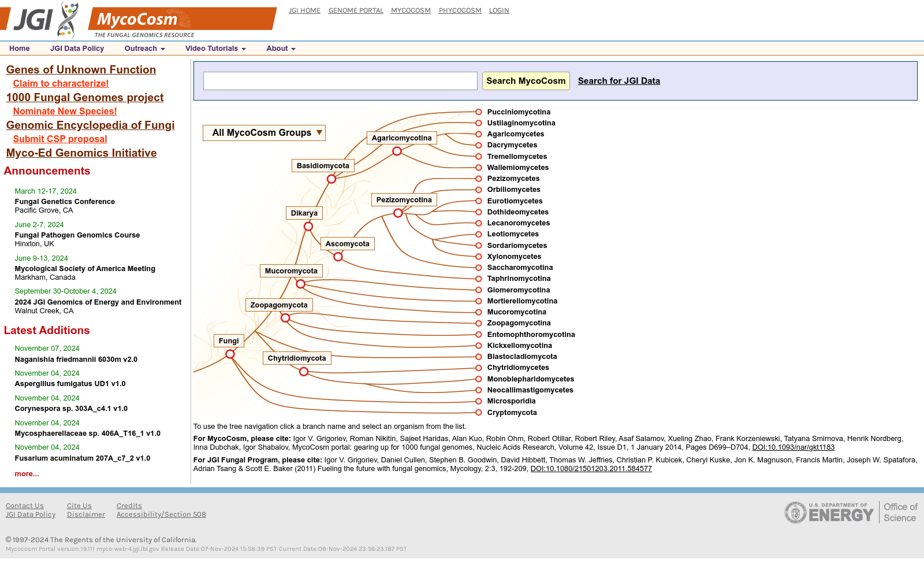The height and width of the screenshot is (578, 924).
Task: Click the Pucciniomycotina leaf node circle
Action: pyautogui.click(x=479, y=112)
